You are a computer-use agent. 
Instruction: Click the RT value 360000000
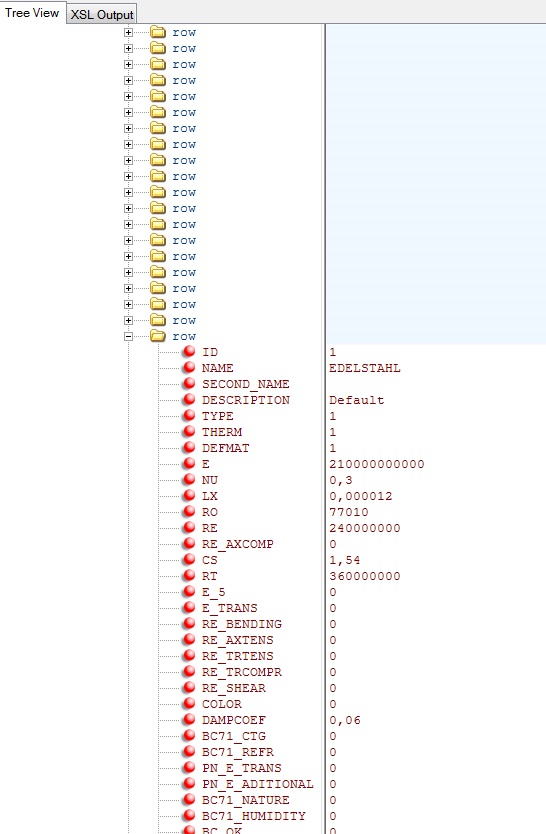point(365,576)
